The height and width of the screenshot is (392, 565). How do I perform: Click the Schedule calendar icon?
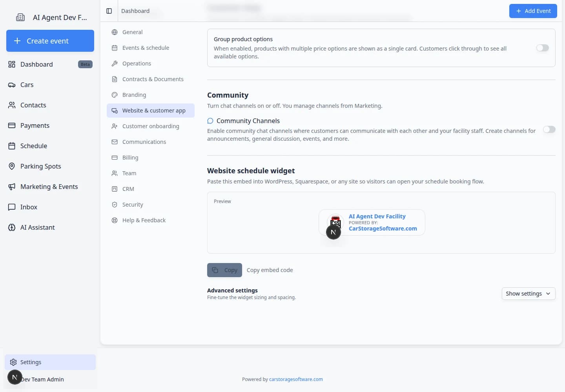click(x=12, y=146)
